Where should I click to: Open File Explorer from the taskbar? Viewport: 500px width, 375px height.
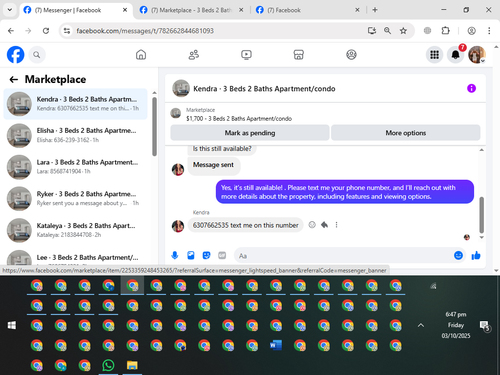pyautogui.click(x=132, y=365)
